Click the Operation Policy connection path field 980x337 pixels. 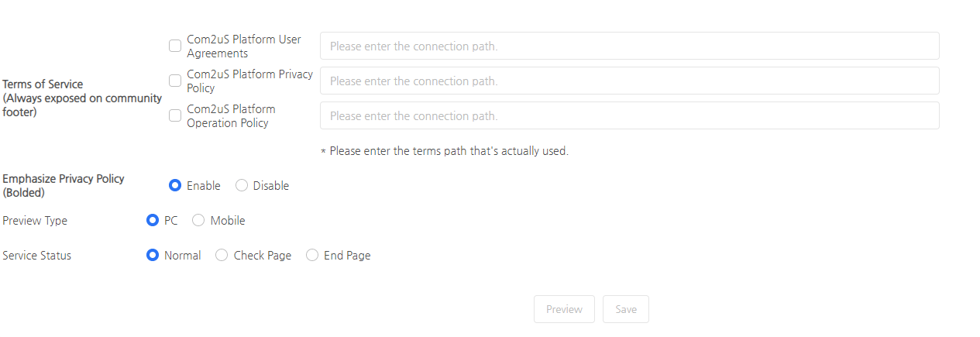(629, 115)
